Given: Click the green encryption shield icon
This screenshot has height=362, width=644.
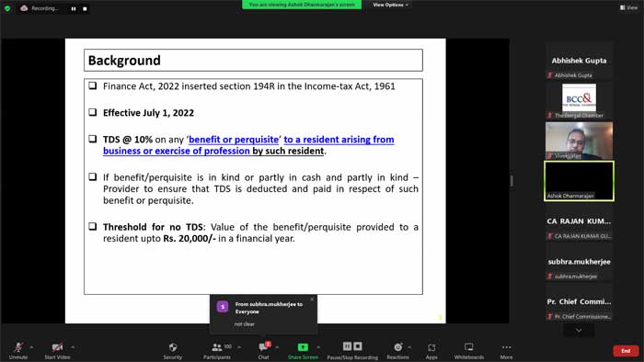Looking at the screenshot, I should point(7,8).
